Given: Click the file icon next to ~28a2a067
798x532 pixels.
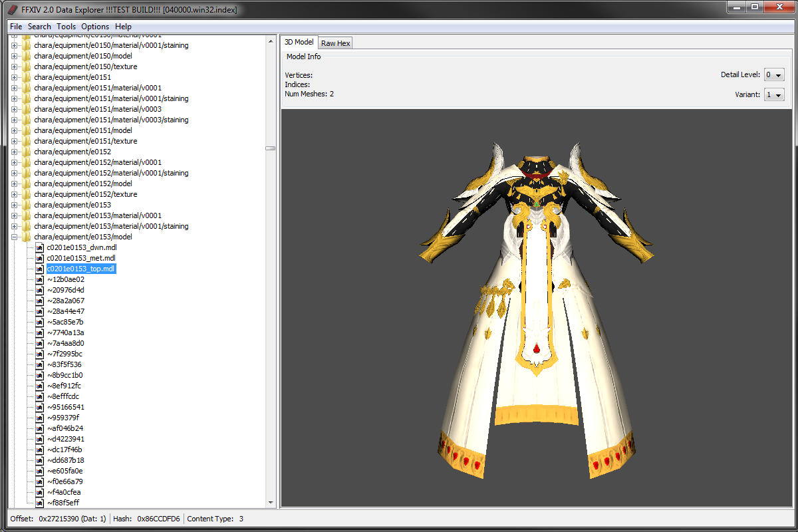Looking at the screenshot, I should tap(39, 301).
